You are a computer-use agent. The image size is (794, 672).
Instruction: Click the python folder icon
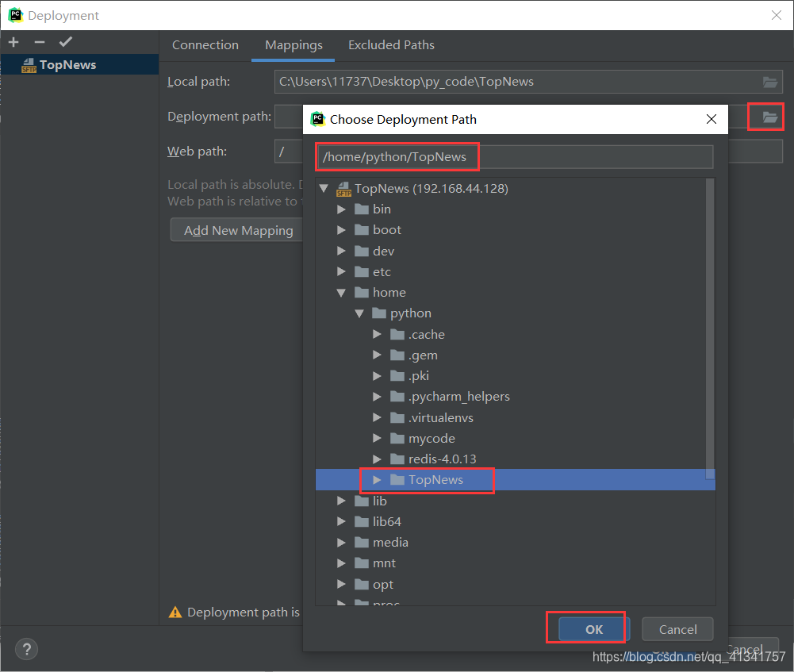(379, 313)
